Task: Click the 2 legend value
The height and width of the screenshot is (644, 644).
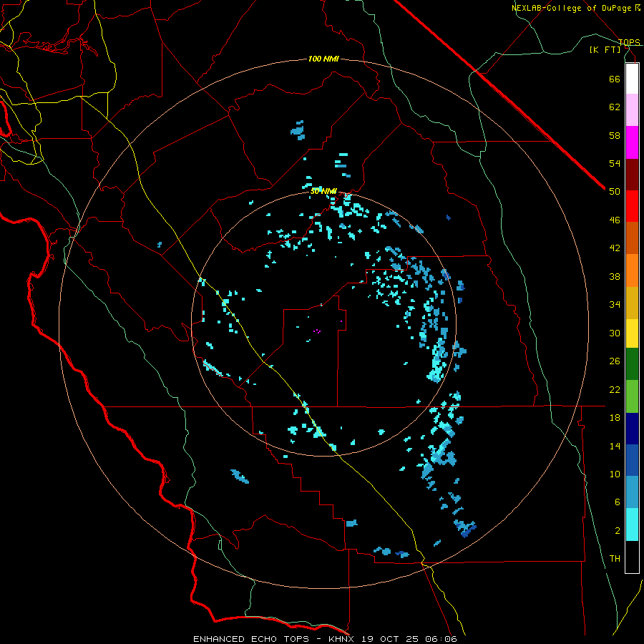Action: pos(618,531)
